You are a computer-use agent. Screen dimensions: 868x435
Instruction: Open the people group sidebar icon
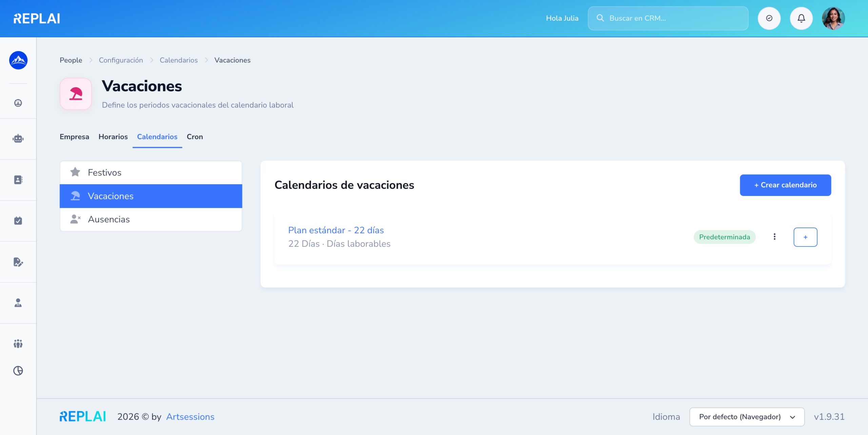tap(18, 343)
